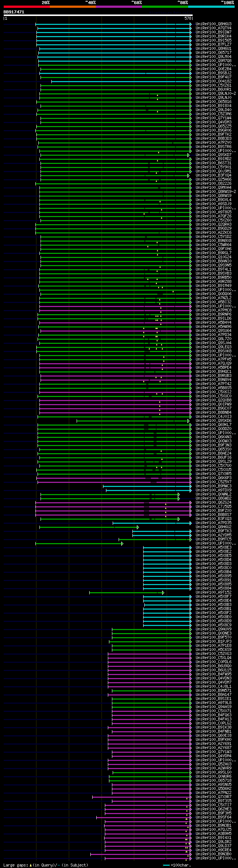Click hit label UniRef100_Q60EI8
This screenshot has height=868, width=238.
coord(213,735)
